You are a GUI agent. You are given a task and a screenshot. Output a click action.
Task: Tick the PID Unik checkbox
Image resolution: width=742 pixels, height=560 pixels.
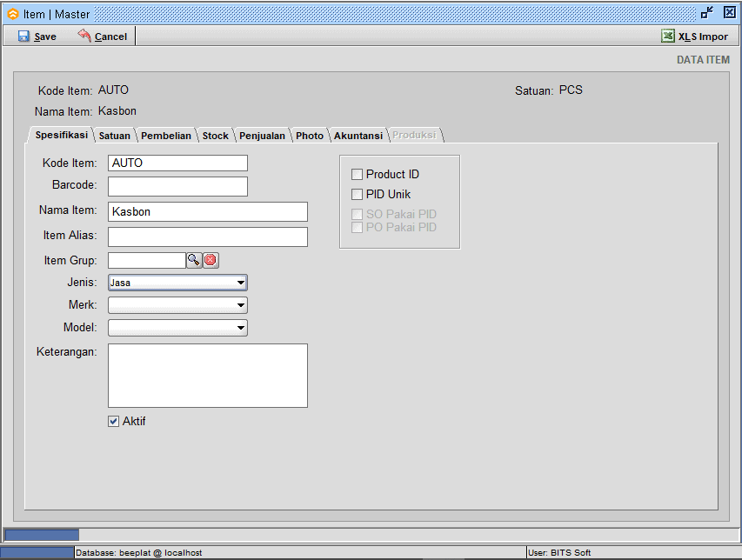click(x=357, y=195)
